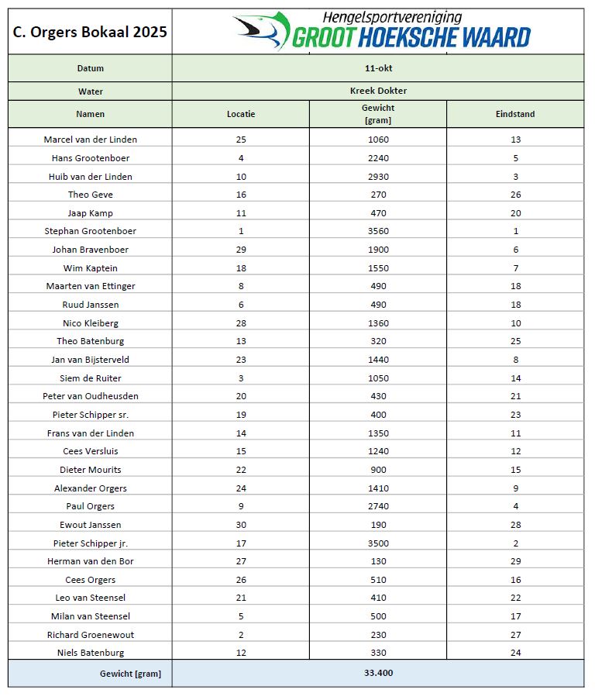Click the Namen column header
This screenshot has width=595, height=700.
[90, 114]
